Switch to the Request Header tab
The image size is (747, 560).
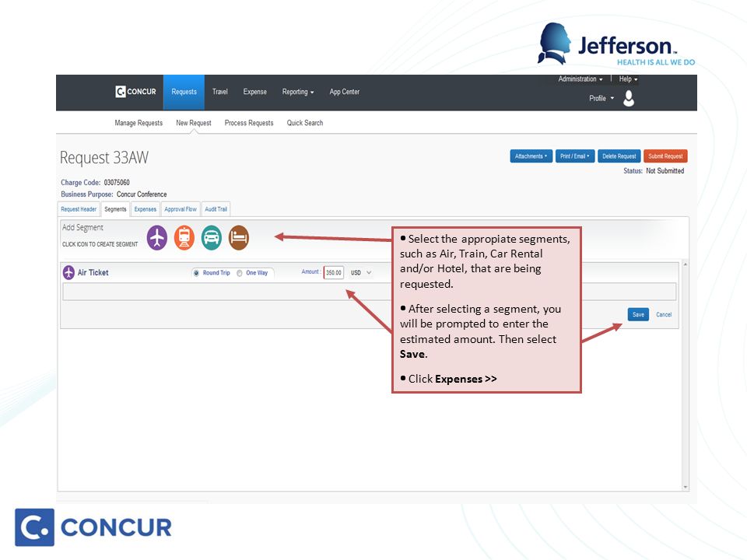[x=79, y=209]
